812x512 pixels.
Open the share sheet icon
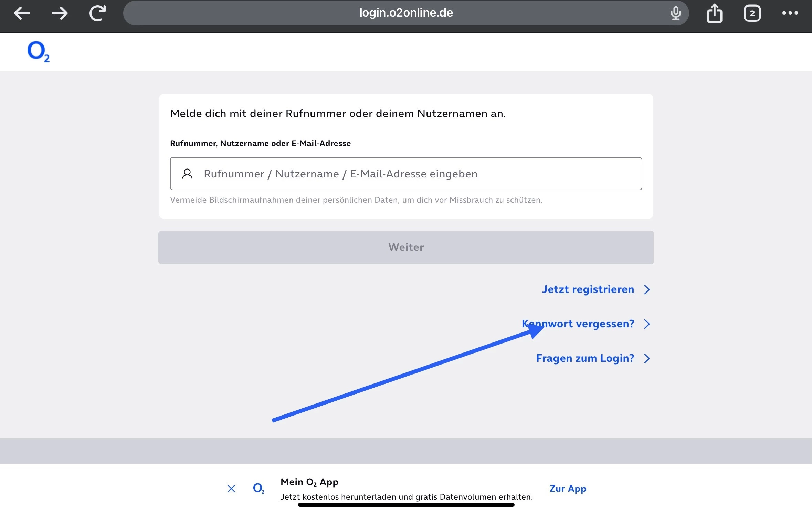[x=715, y=14]
